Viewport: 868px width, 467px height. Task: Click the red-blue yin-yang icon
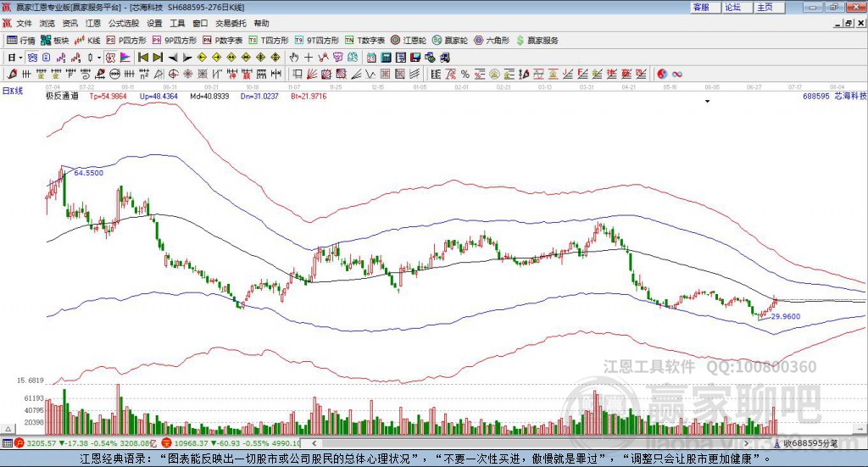662,74
